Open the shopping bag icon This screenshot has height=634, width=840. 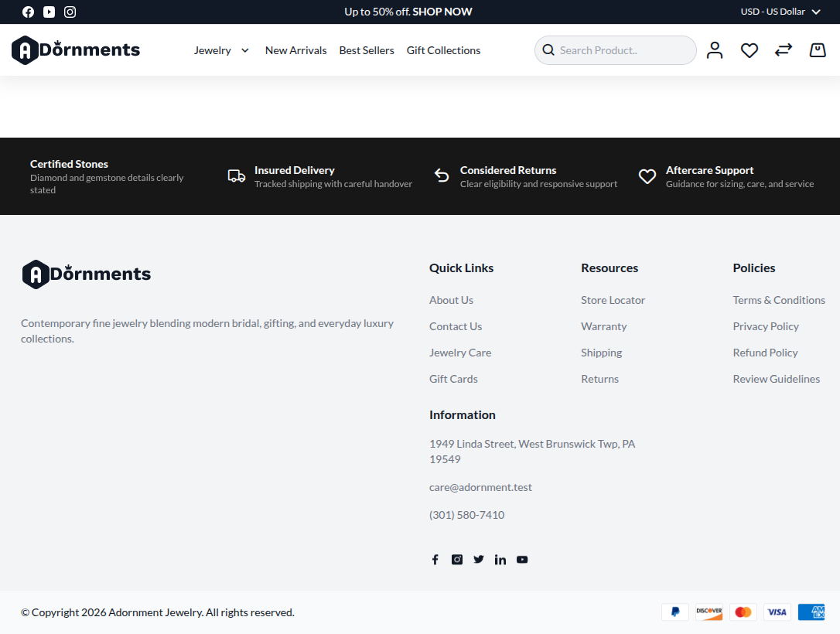click(818, 50)
